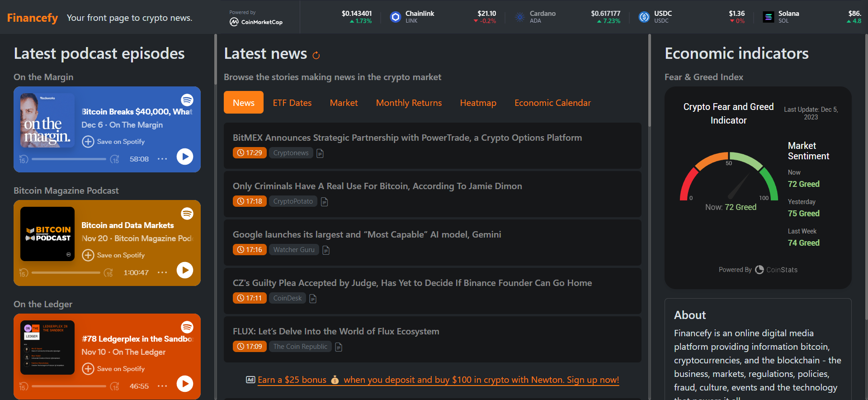The height and width of the screenshot is (400, 868).
Task: Click the Bitcoin Magazine Podcast cover art
Action: 47,234
